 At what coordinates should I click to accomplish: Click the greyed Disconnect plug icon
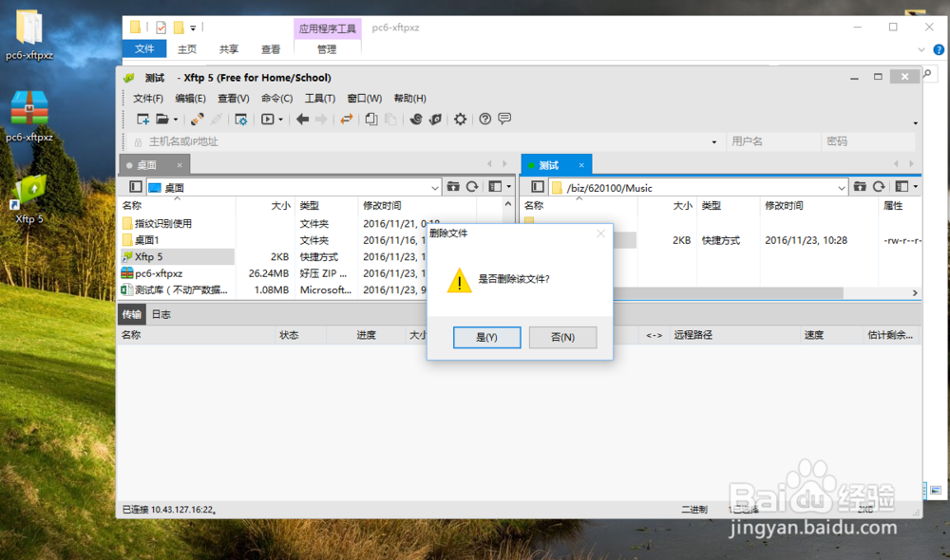(217, 120)
